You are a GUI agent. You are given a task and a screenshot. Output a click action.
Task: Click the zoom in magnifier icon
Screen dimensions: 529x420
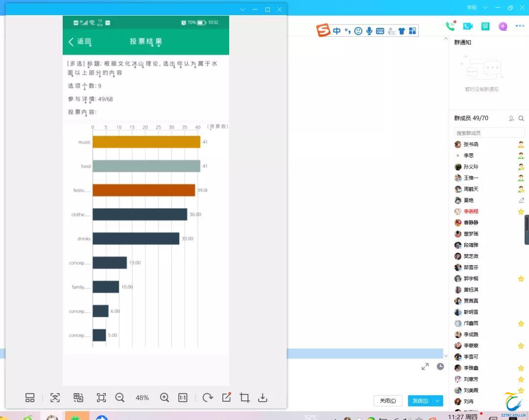pyautogui.click(x=165, y=397)
